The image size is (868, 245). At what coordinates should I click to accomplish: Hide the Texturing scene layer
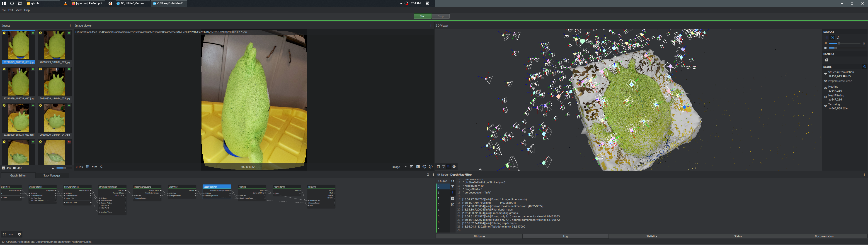(x=826, y=106)
